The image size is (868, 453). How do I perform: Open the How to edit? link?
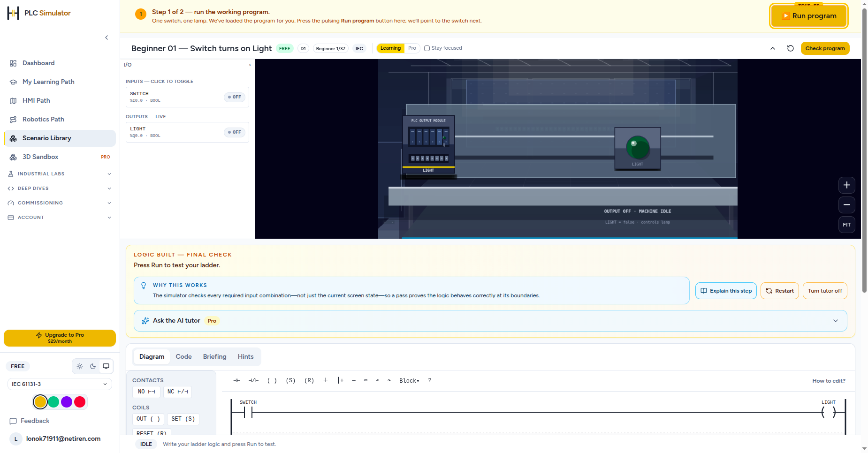(829, 381)
